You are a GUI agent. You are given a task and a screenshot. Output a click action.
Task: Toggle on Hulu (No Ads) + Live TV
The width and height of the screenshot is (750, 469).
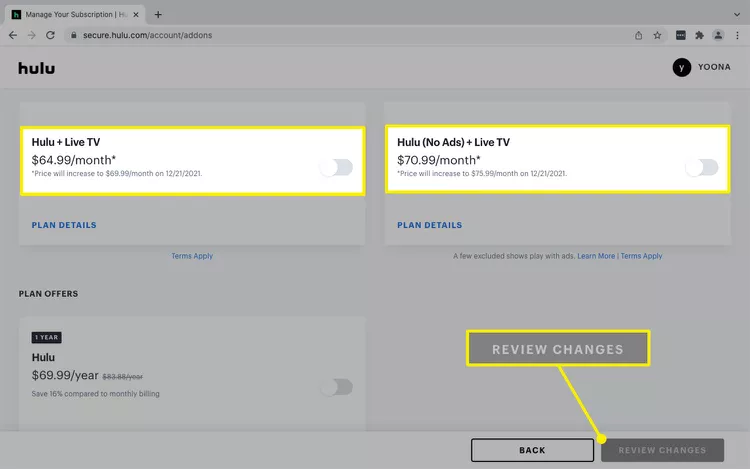pos(702,167)
